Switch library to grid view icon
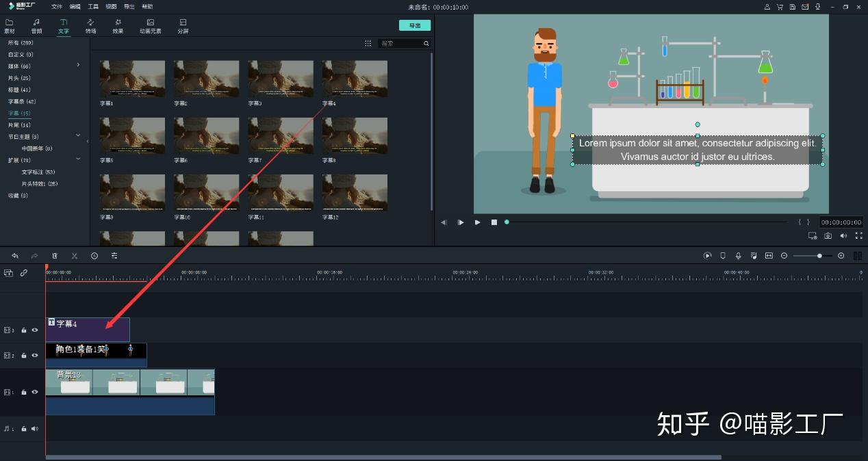The height and width of the screenshot is (461, 868). coord(368,43)
